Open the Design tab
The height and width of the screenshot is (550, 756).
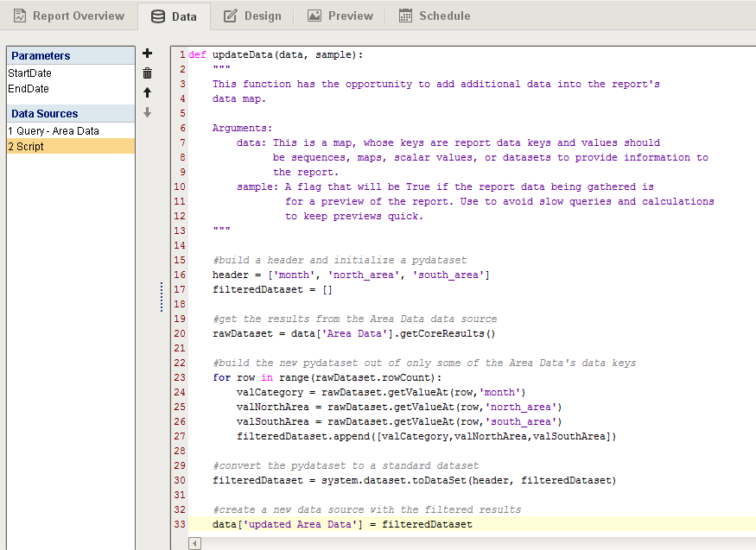pos(252,16)
